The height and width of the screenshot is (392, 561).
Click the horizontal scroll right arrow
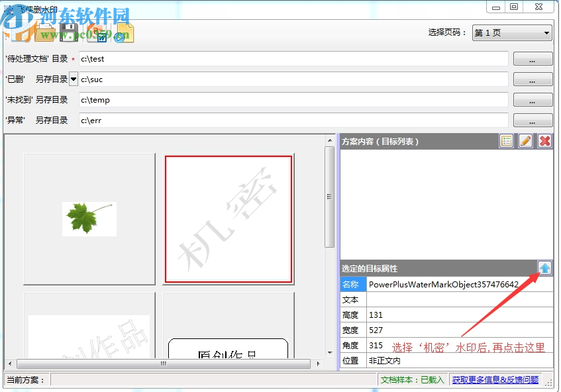click(x=318, y=364)
